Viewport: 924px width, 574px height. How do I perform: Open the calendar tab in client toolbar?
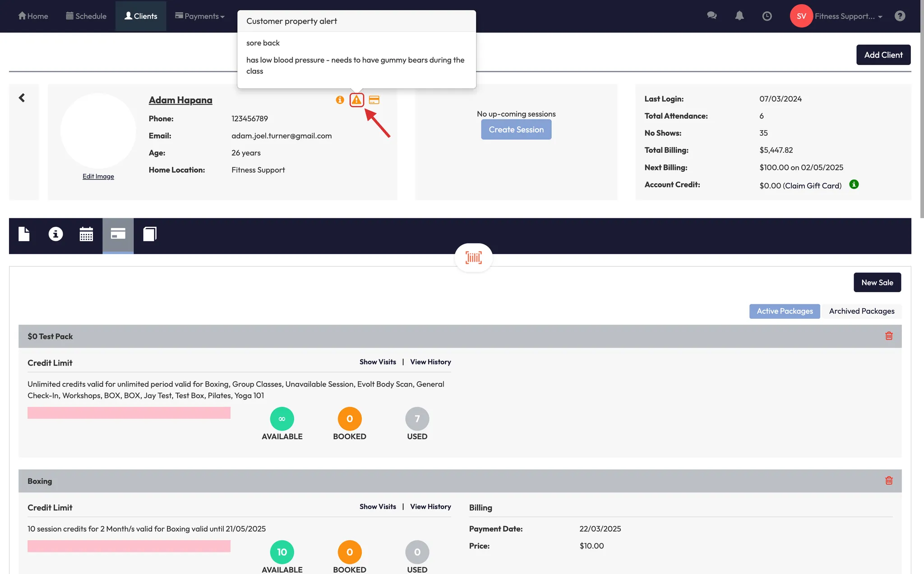pos(86,234)
